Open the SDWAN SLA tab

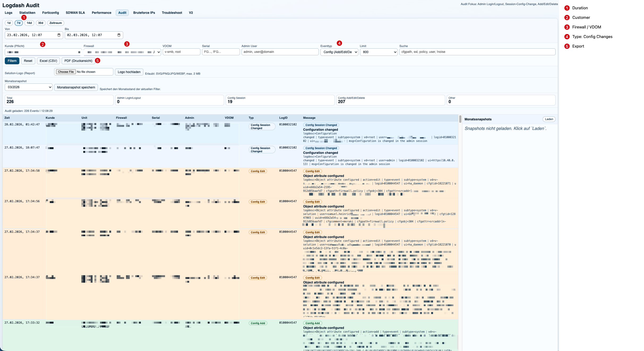[75, 13]
